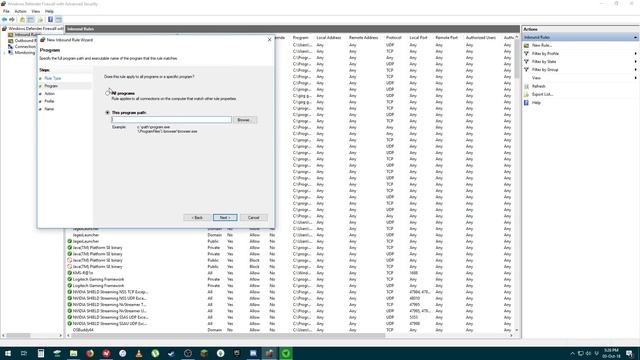The image size is (640, 360).
Task: Open View submenu in Actions pane
Action: tap(536, 78)
